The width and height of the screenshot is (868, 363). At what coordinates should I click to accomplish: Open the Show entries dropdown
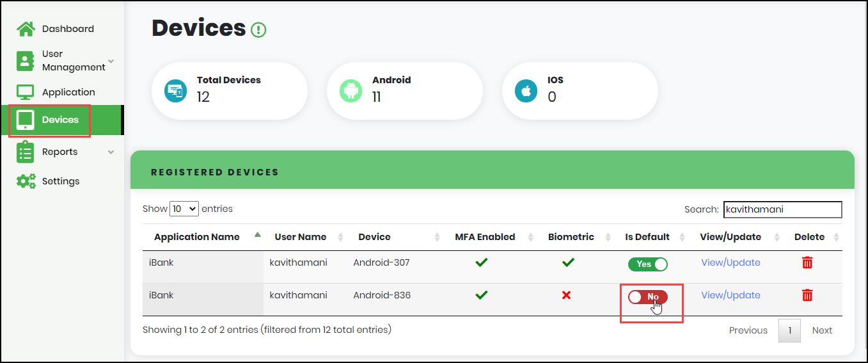click(x=184, y=209)
